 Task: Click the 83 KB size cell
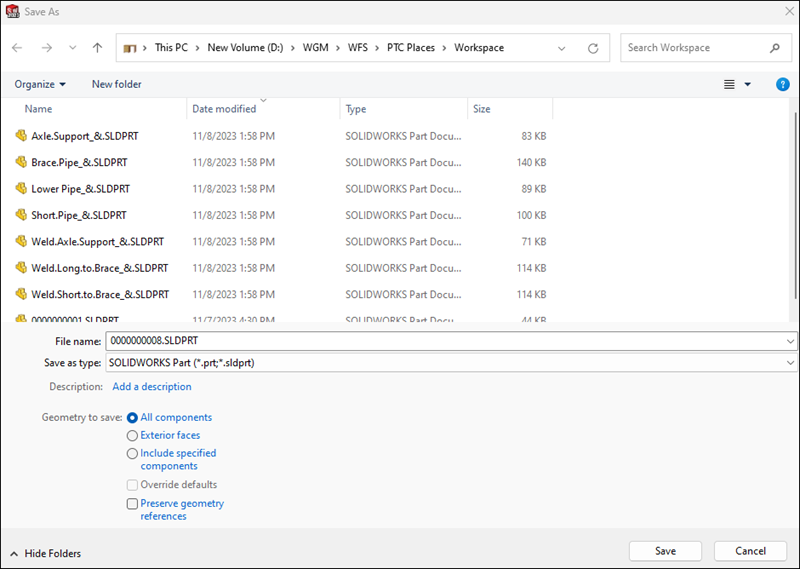pos(534,136)
